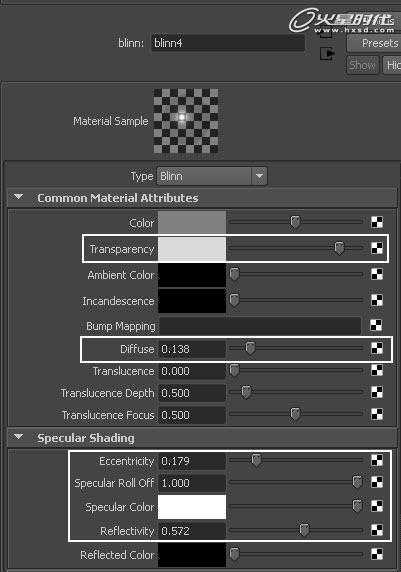Screen dimensions: 401x572
Task: Collapse the Specular Shading section
Action: (x=19, y=437)
